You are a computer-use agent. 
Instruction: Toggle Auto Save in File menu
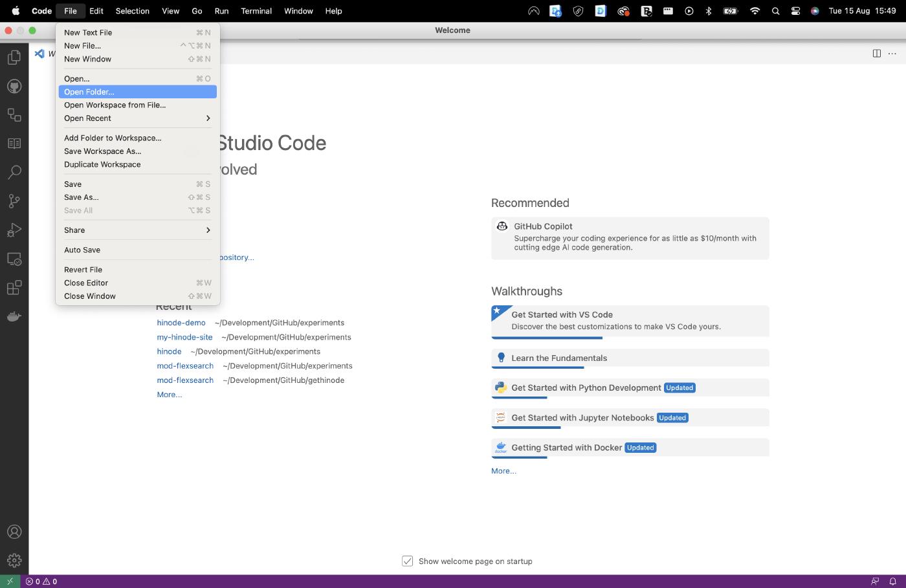(82, 250)
